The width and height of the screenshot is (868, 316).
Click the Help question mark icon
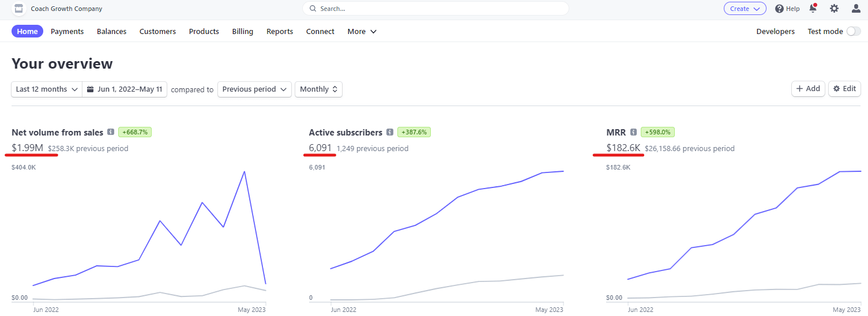click(x=780, y=9)
